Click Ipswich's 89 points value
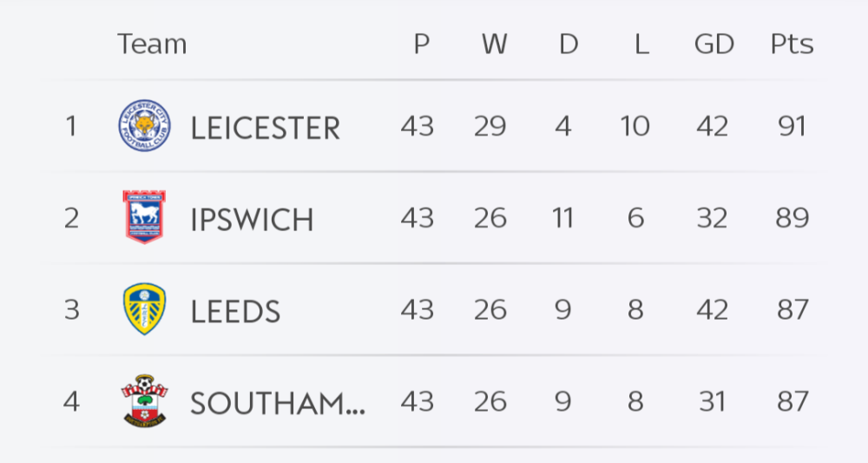The image size is (868, 463). pos(792,218)
